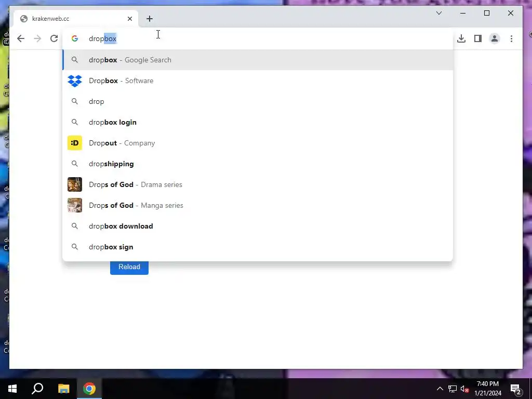Open Chrome three-dot menu
This screenshot has height=399, width=532.
point(511,38)
